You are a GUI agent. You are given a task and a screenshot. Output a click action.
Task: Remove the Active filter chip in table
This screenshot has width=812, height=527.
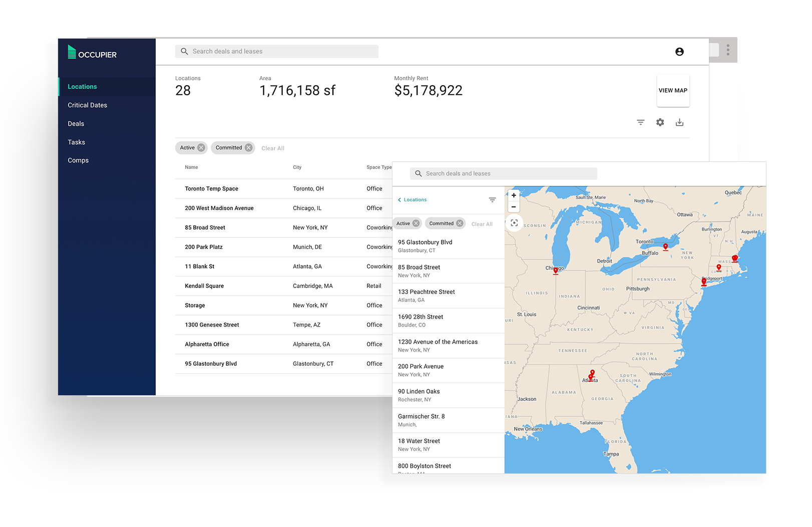(201, 148)
